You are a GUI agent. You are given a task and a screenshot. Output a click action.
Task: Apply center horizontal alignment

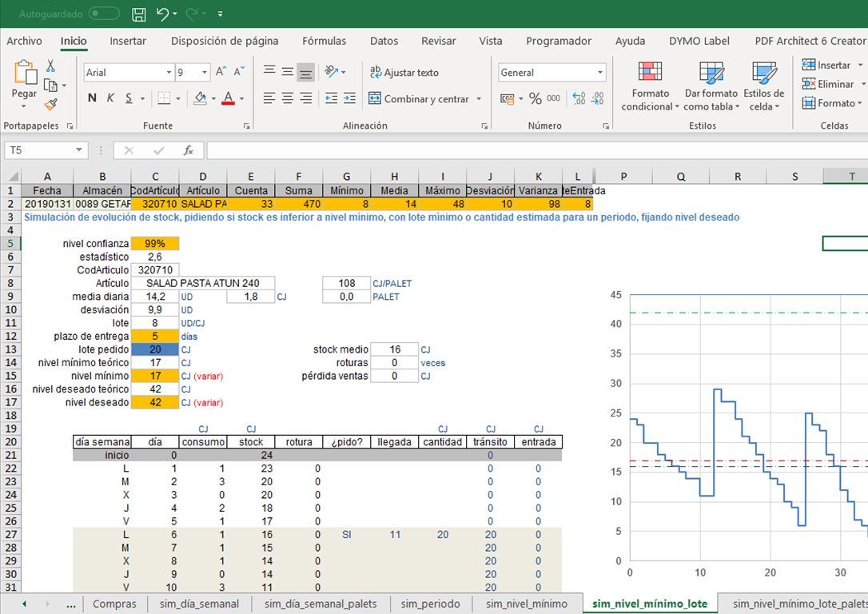click(287, 98)
